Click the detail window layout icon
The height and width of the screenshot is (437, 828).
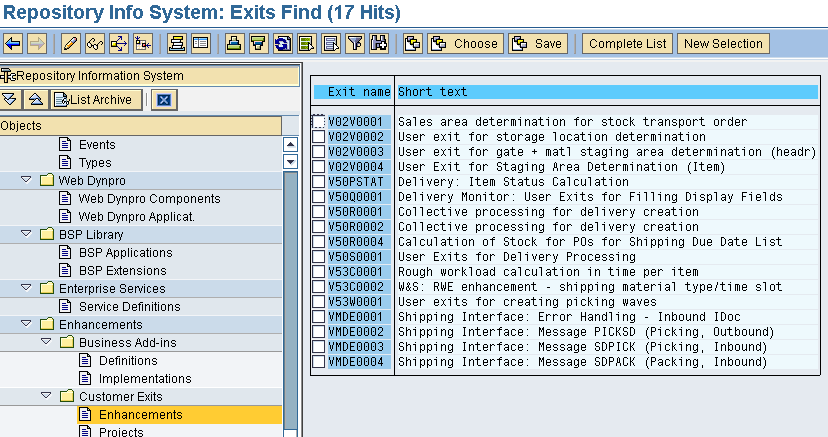point(201,44)
